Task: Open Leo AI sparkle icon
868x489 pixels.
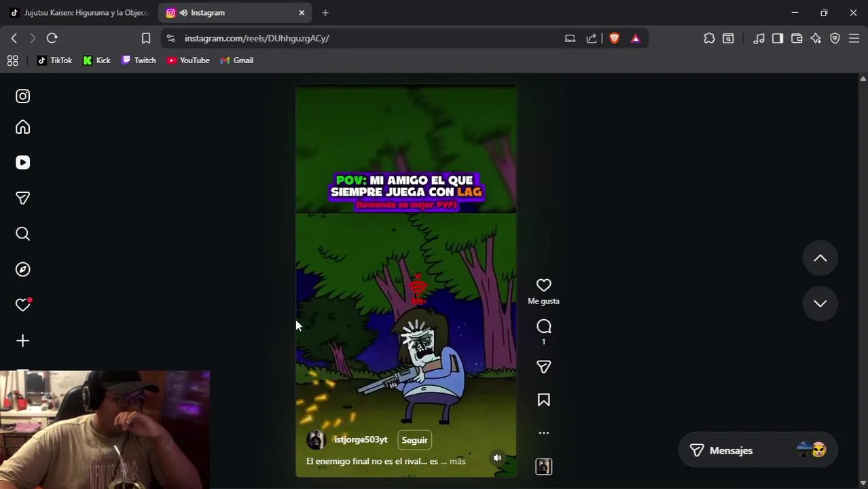Action: coord(816,38)
